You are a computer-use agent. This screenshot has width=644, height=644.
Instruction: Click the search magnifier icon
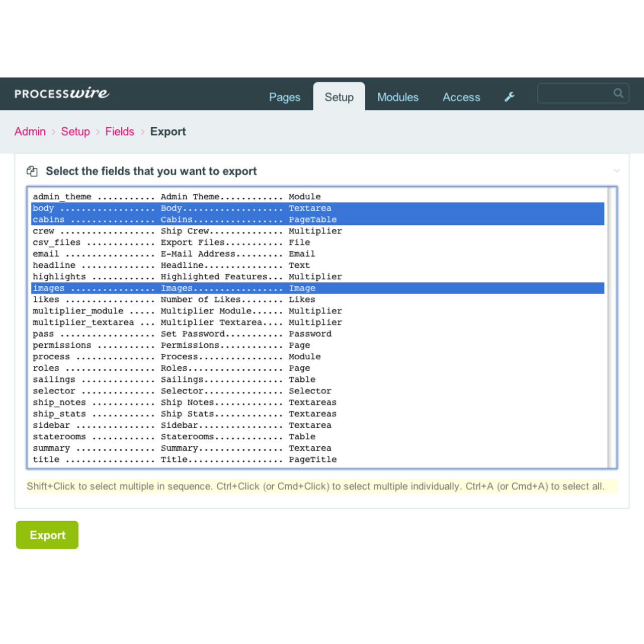[x=618, y=93]
